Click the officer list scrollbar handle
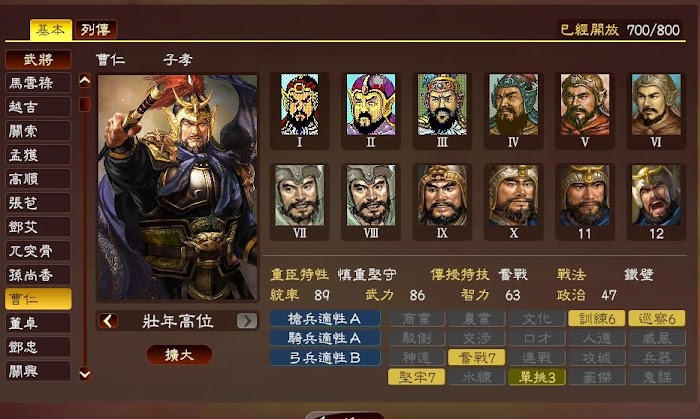Viewport: 700px width, 419px height. tap(85, 104)
